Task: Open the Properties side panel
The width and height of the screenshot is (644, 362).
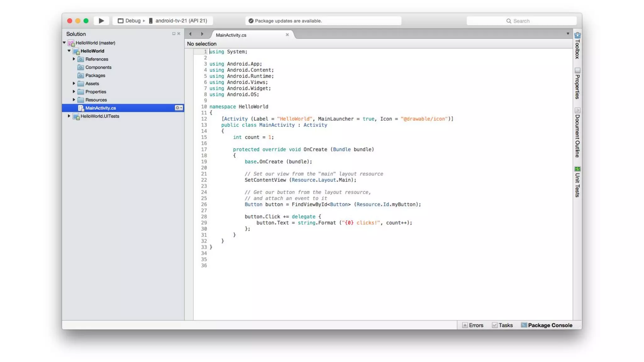Action: [x=577, y=83]
